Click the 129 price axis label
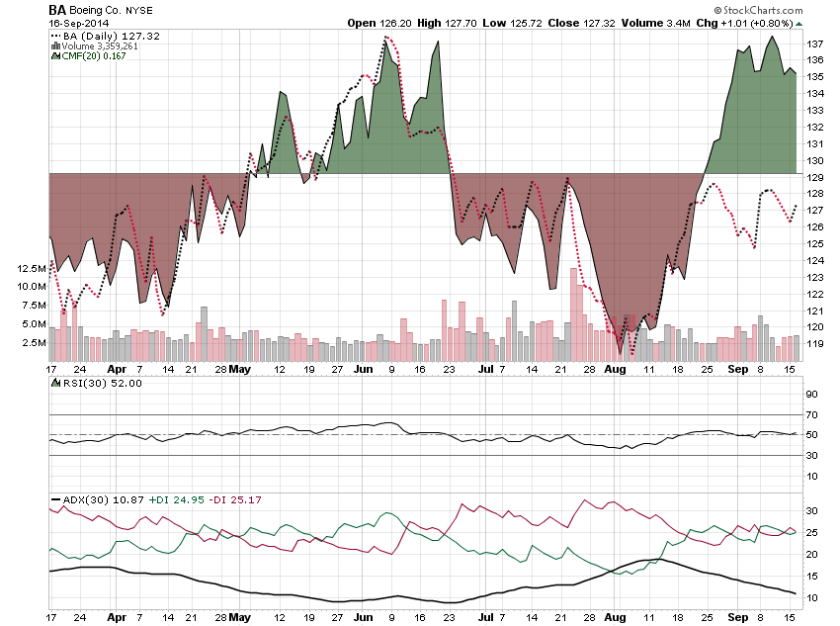Screen dimensions: 840x626 coord(815,177)
